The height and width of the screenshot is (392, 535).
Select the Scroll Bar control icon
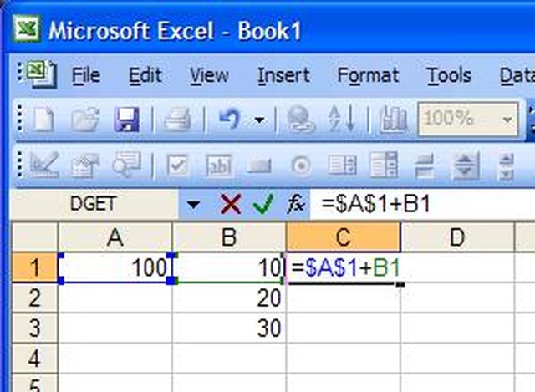(507, 166)
